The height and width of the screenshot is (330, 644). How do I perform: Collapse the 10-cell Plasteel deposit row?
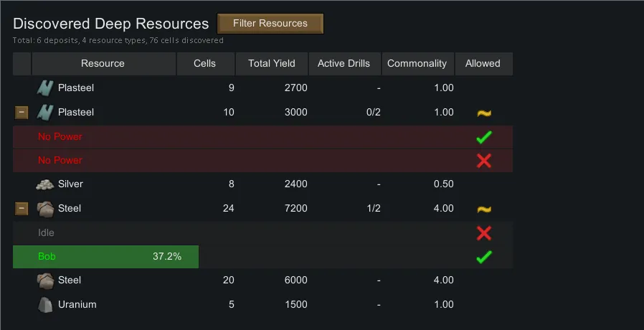tap(22, 113)
